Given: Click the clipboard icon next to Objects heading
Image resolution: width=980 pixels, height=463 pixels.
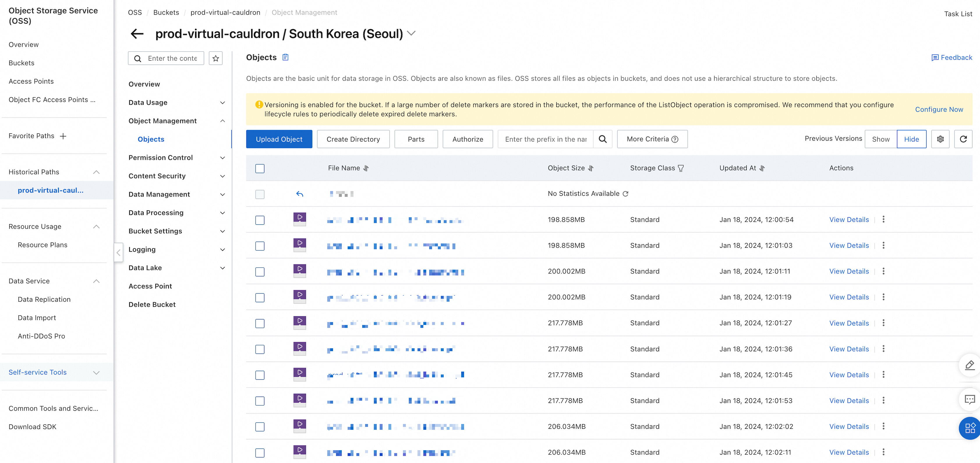Looking at the screenshot, I should point(285,57).
